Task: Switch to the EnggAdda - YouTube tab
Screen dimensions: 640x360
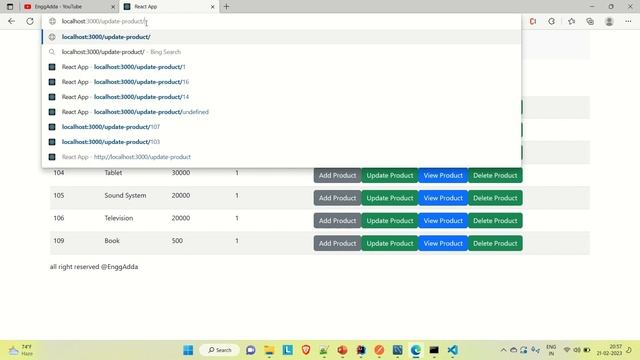Action: point(69,7)
